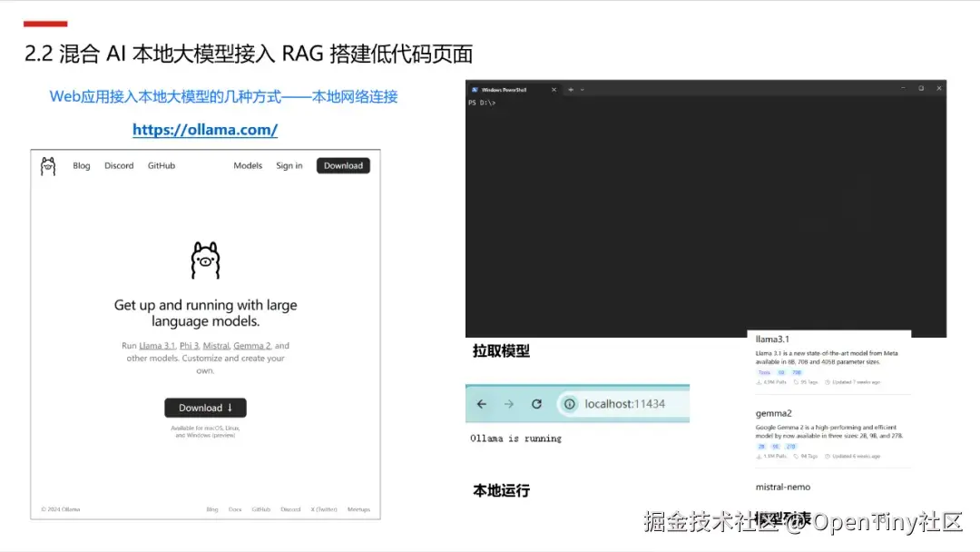Click the Download button in the navbar

coord(343,165)
